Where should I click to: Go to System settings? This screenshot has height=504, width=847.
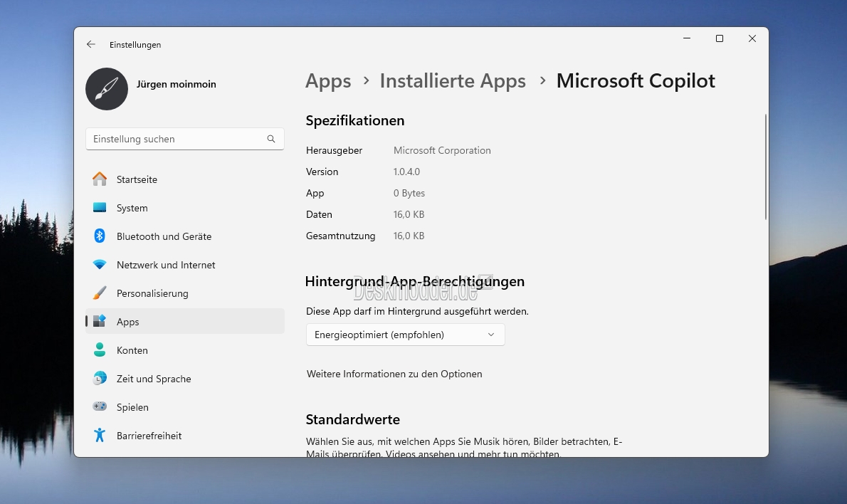click(185, 208)
